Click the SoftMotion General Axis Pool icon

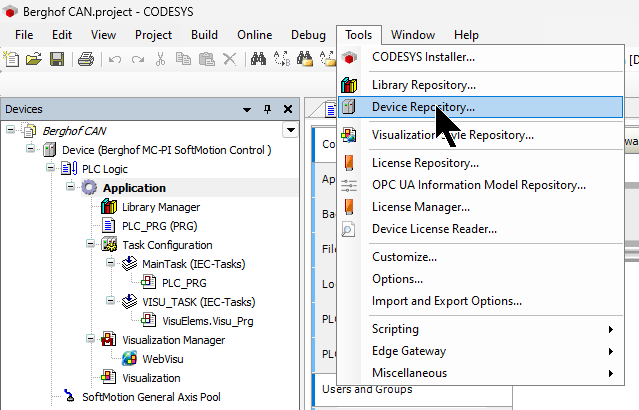[x=70, y=395]
